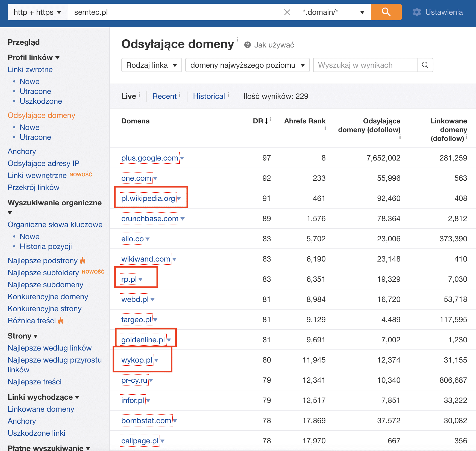Switch to the Historical tab

click(208, 96)
